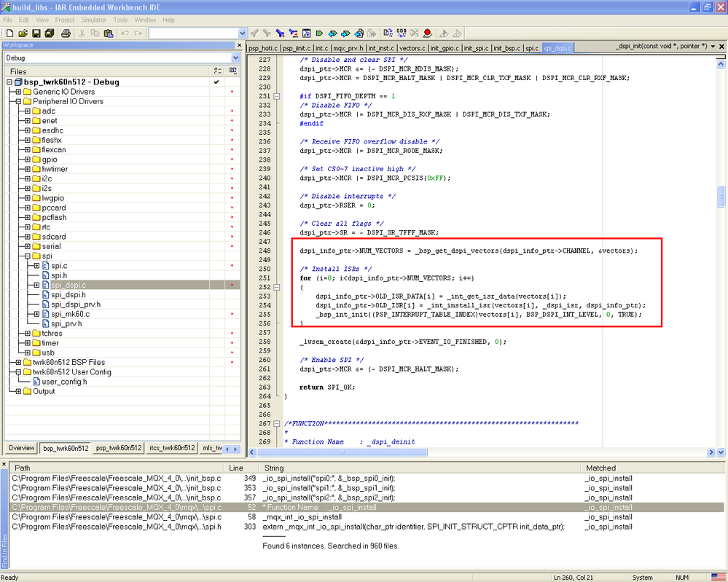Expand the adc folder
This screenshot has height=582, width=728.
pyautogui.click(x=28, y=111)
